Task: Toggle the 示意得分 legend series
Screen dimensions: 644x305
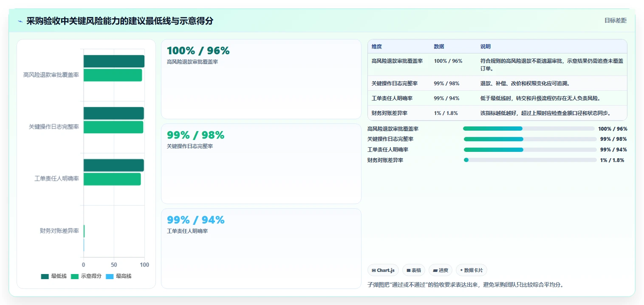Action: click(x=86, y=276)
